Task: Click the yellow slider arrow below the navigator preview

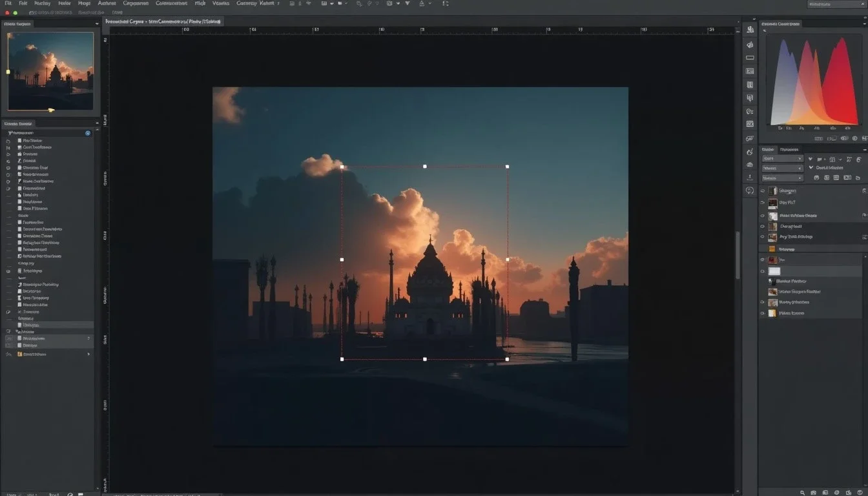Action: click(x=51, y=110)
